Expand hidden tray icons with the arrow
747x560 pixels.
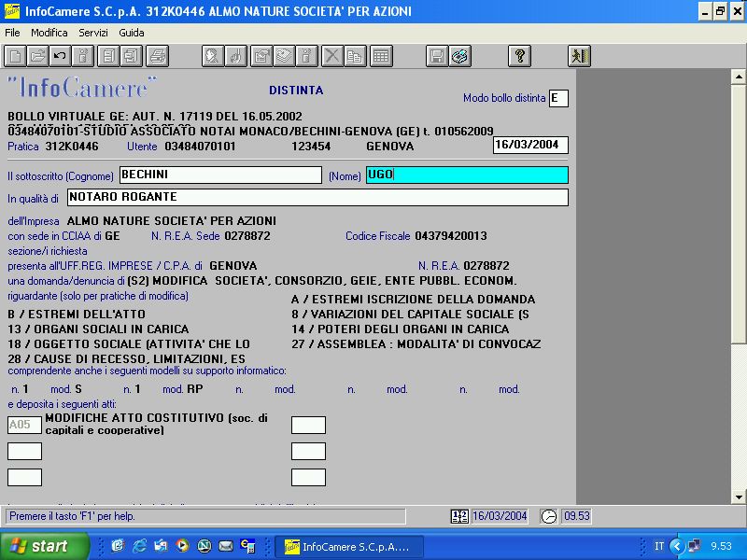676,546
